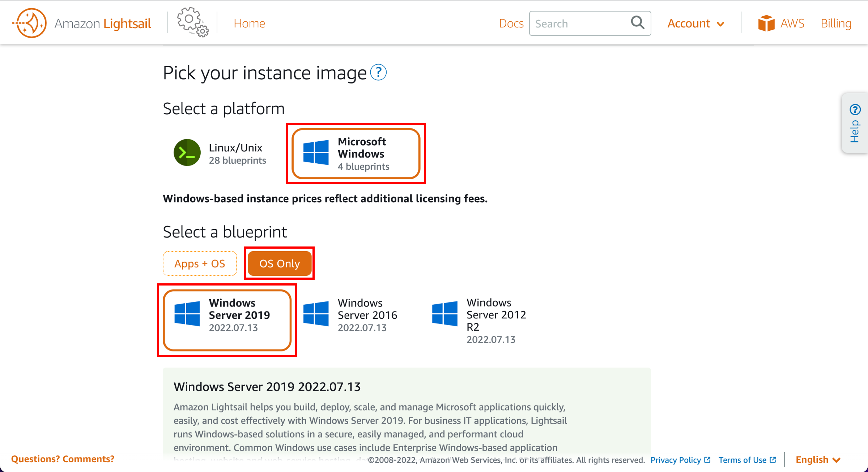This screenshot has height=472, width=868.
Task: Click Questions? Comments? feedback link
Action: coord(63,459)
